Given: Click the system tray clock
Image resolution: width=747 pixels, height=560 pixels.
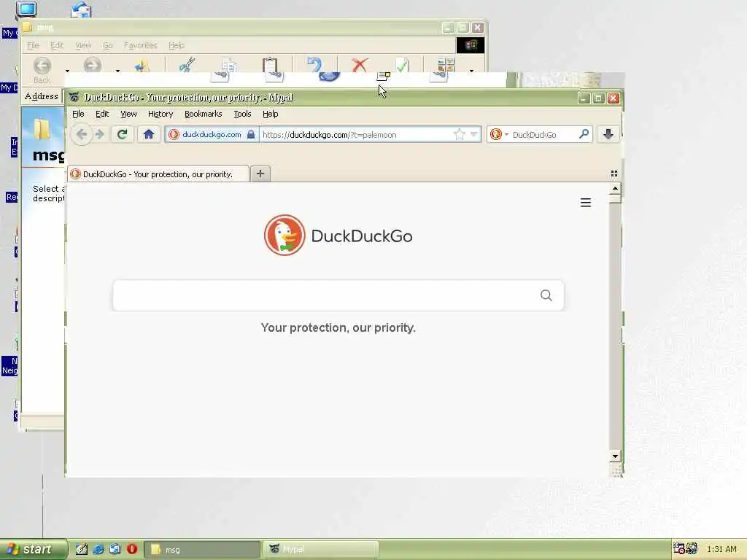Looking at the screenshot, I should point(721,549).
